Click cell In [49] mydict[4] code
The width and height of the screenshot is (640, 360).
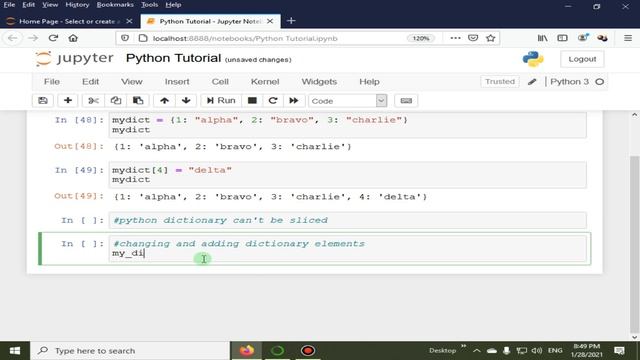(x=347, y=175)
